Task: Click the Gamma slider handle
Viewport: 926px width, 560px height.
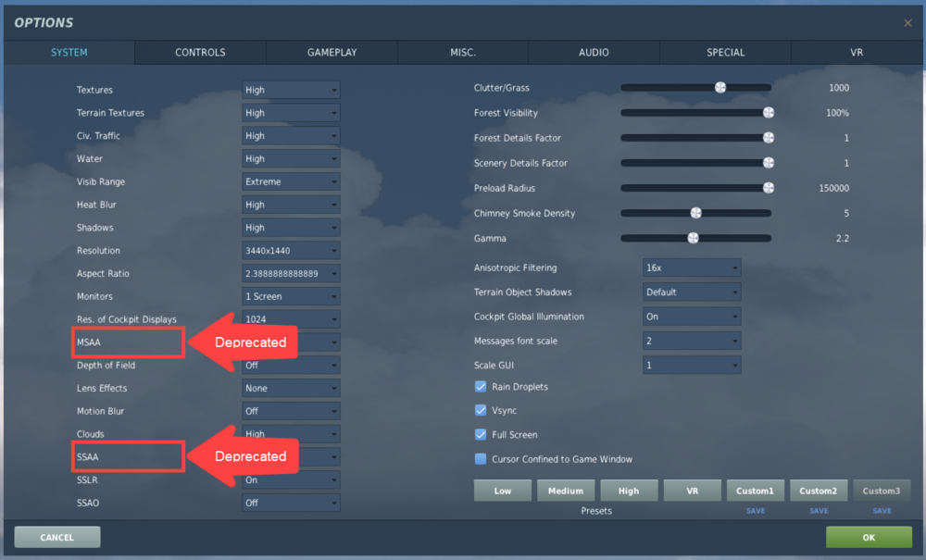Action: pyautogui.click(x=693, y=238)
